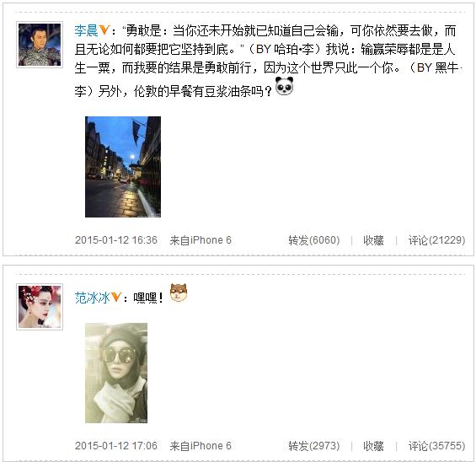Click the 李晨 username link
This screenshot has height=462, width=476.
(x=86, y=30)
